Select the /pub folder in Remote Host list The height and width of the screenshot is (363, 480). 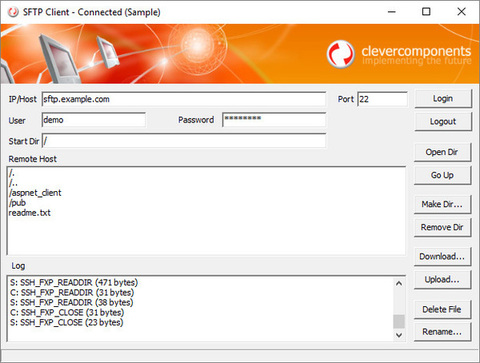(x=17, y=203)
